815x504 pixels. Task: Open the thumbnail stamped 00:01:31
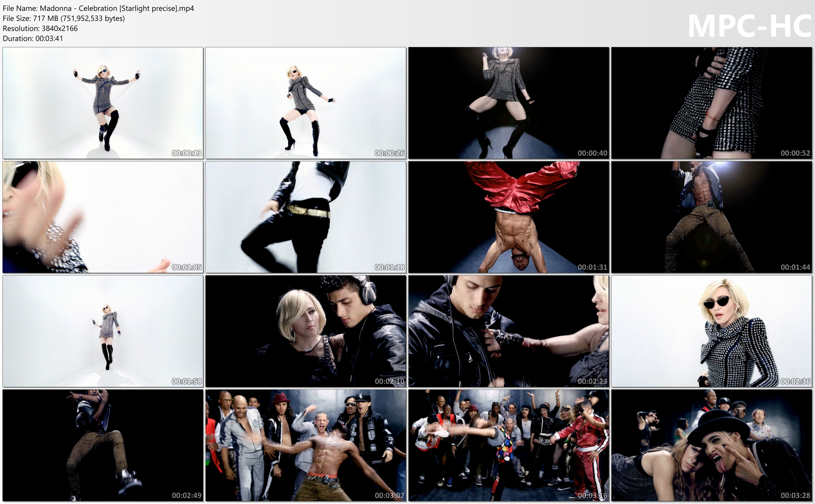509,217
